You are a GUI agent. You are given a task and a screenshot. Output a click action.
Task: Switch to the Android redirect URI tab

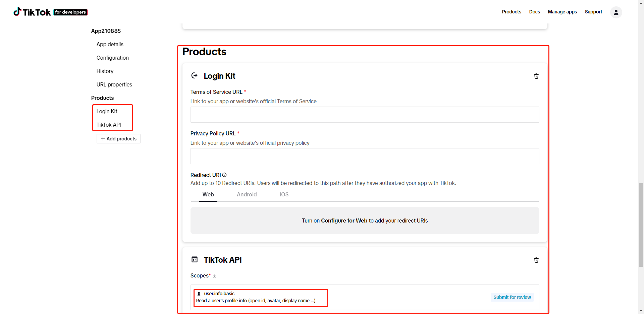[x=247, y=194]
